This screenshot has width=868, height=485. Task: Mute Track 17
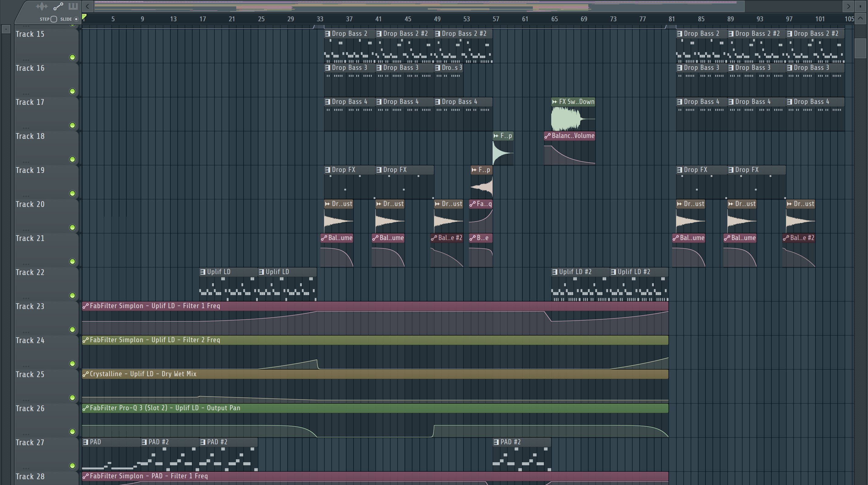(72, 126)
